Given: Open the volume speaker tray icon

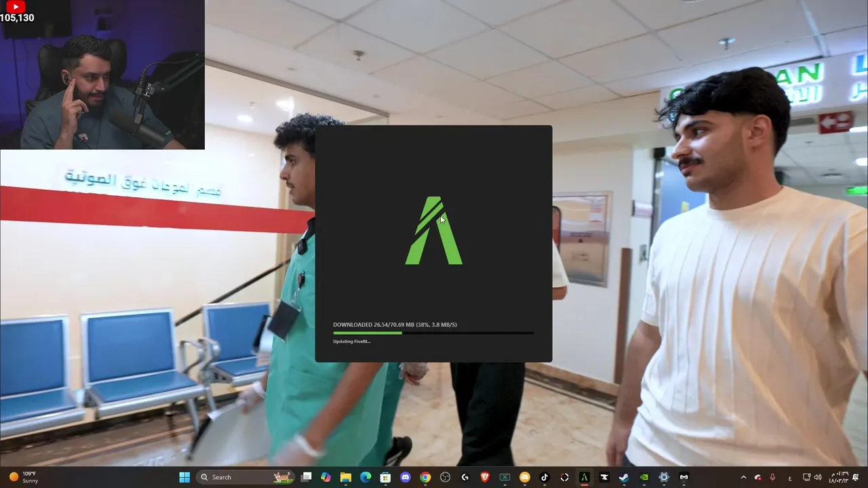Looking at the screenshot, I should (x=817, y=477).
